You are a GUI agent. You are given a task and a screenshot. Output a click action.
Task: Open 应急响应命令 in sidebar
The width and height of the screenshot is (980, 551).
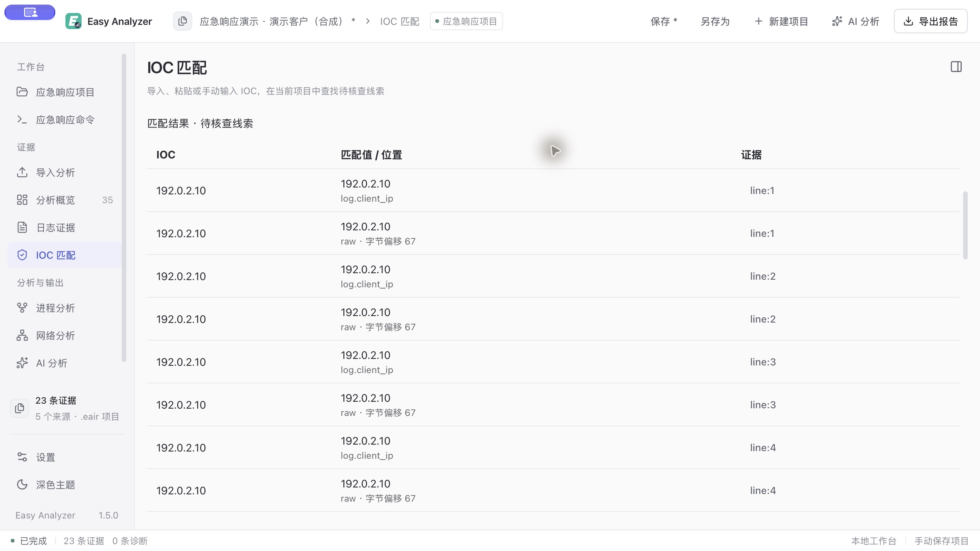pos(64,119)
